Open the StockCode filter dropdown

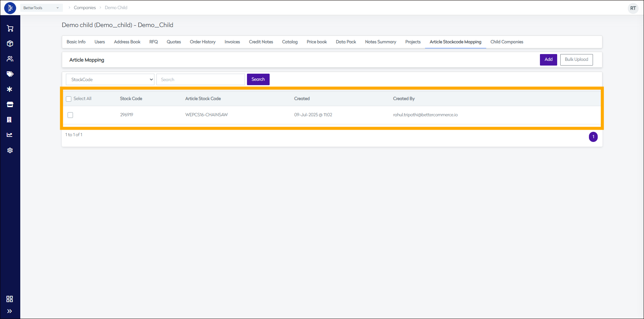click(x=110, y=79)
